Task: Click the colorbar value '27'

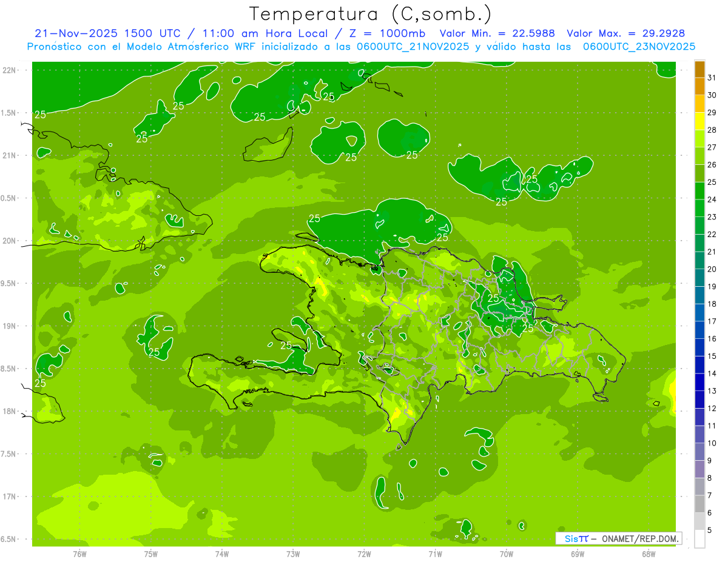Action: 712,147
